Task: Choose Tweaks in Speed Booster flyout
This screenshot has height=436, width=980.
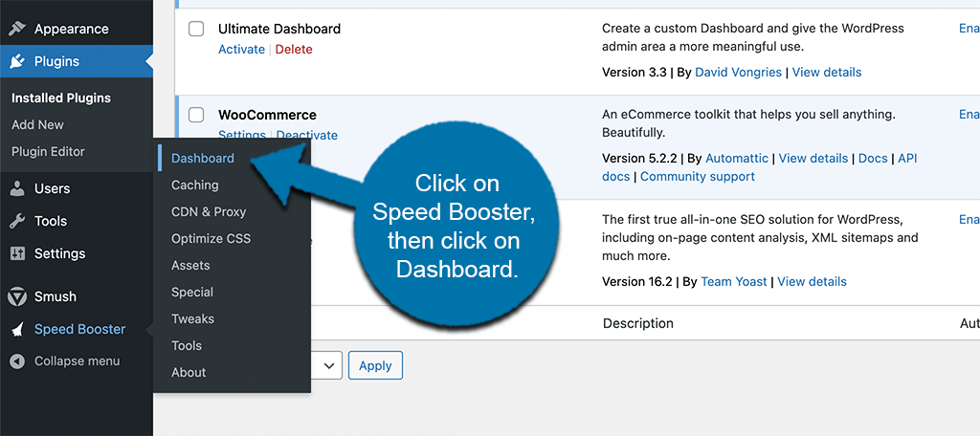Action: pos(193,319)
